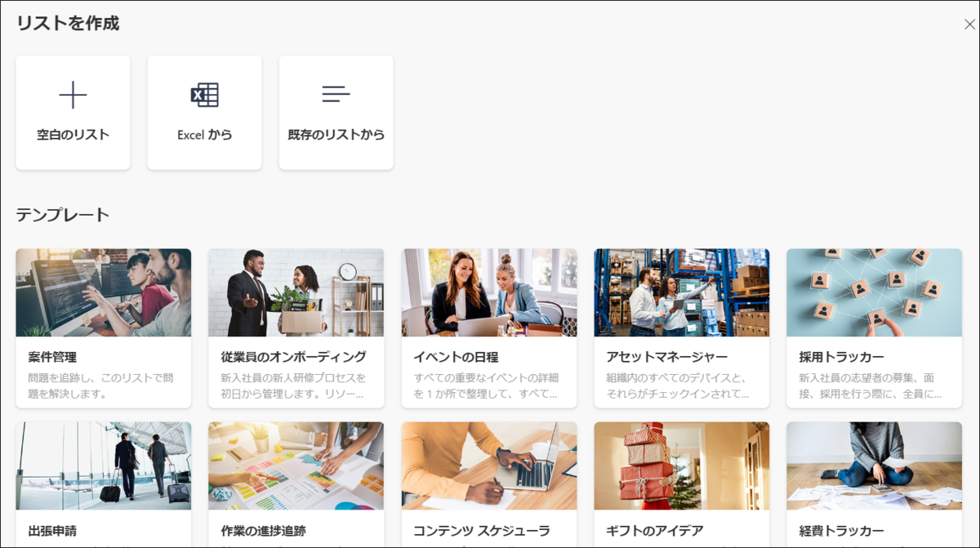980x548 pixels.
Task: Click the description starting 新入社員の志望者
Action: coord(871,385)
